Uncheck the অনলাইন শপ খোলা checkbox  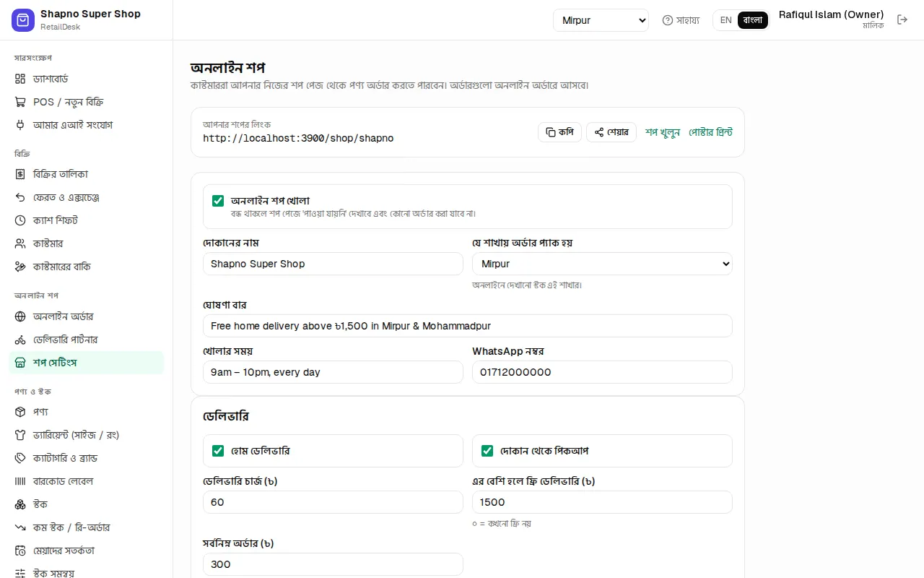coord(218,201)
